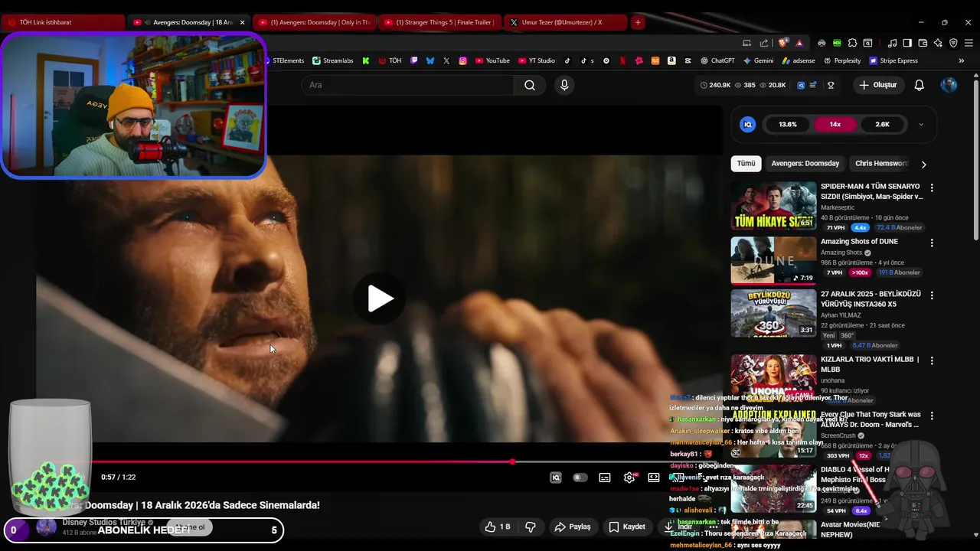Click the Kaydet save button

[627, 527]
